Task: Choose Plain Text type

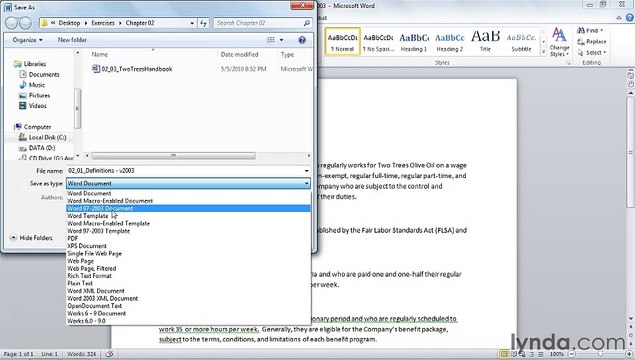Action: coord(188,283)
